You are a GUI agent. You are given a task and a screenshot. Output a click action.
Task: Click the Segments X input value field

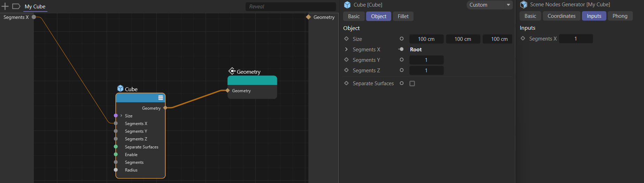pos(576,39)
